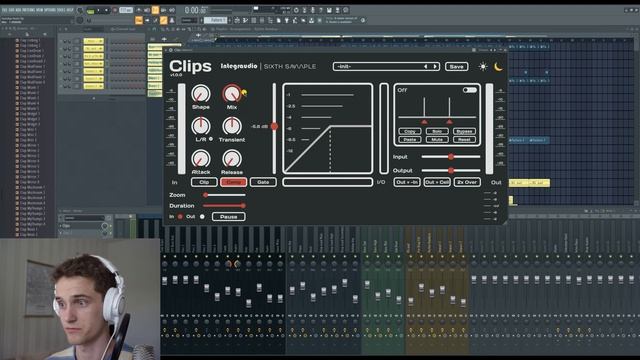Toggle View channel rack toolbar icon
This screenshot has width=640, height=360.
coord(253,20)
